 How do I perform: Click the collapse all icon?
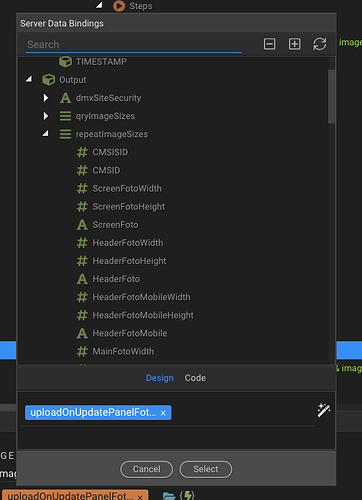coord(269,44)
